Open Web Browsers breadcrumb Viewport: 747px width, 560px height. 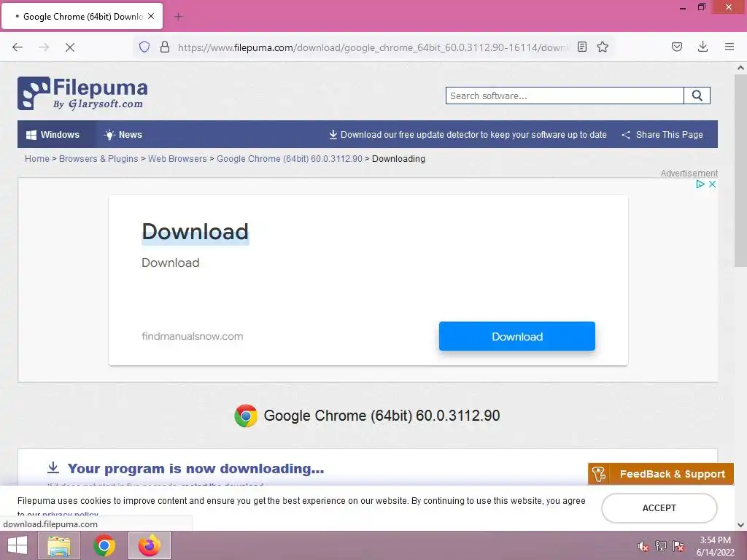point(177,158)
